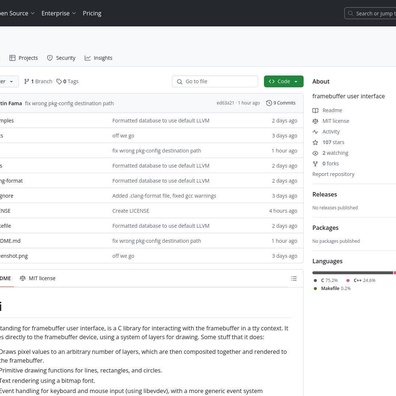Click the Go to file search box
396x396 pixels.
click(215, 81)
